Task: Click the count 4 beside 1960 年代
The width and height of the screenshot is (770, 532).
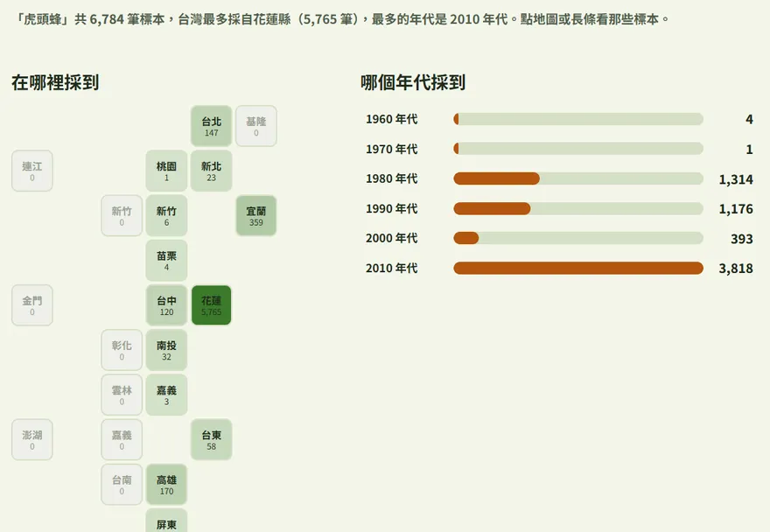Action: click(x=749, y=119)
